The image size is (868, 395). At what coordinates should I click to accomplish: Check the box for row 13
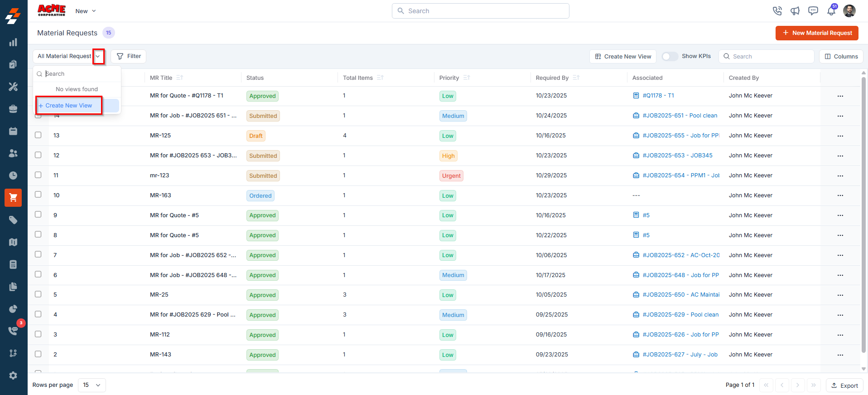38,135
